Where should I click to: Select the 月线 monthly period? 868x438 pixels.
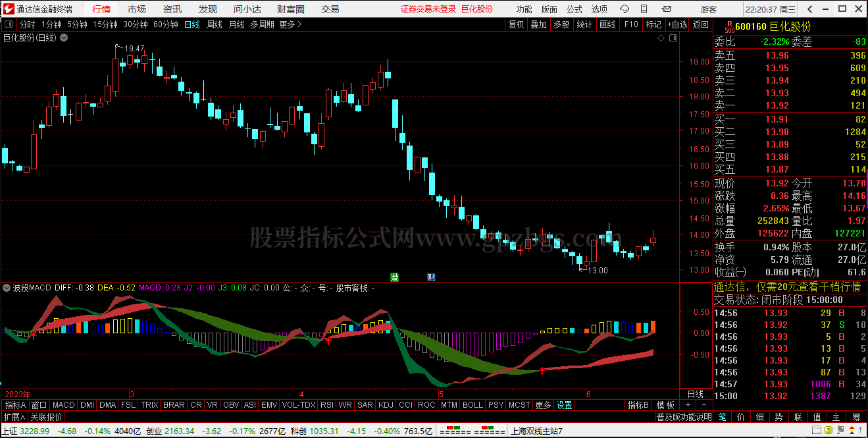(x=236, y=24)
